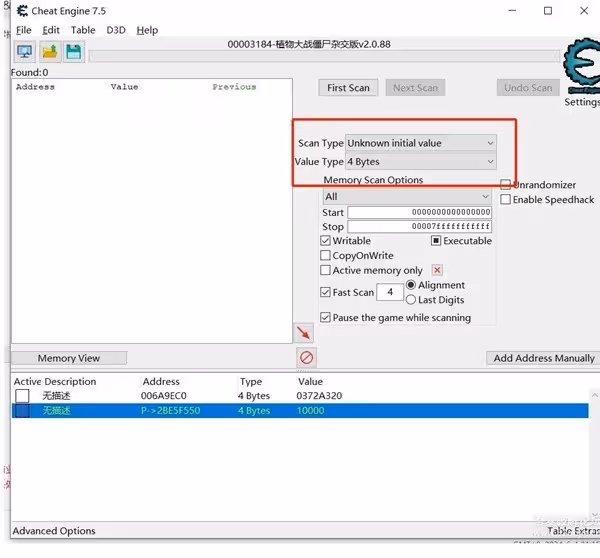Click the Cheat Engine title bar icon
Screen dimensions: 600x558
(22, 11)
